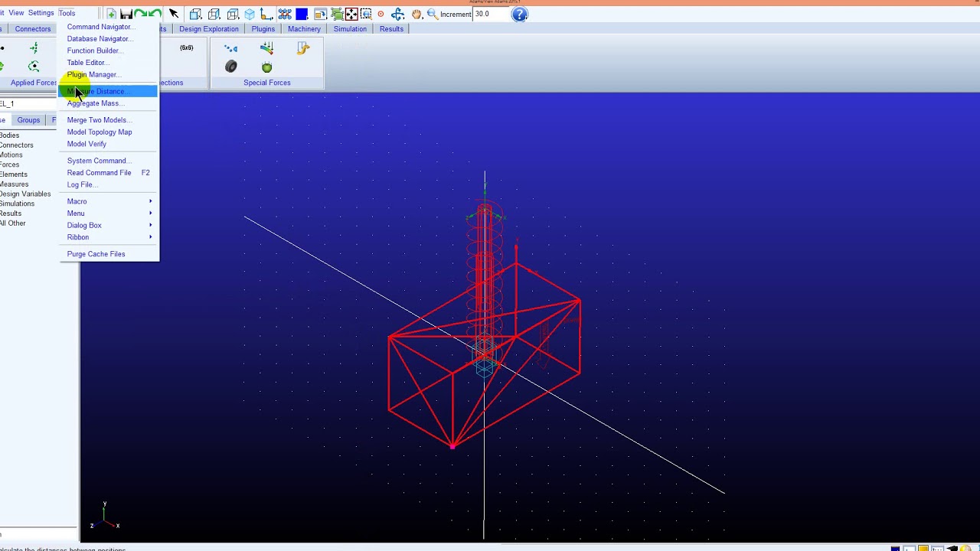Save the database with the floppy icon
Screen dimensions: 980x551
click(x=126, y=14)
